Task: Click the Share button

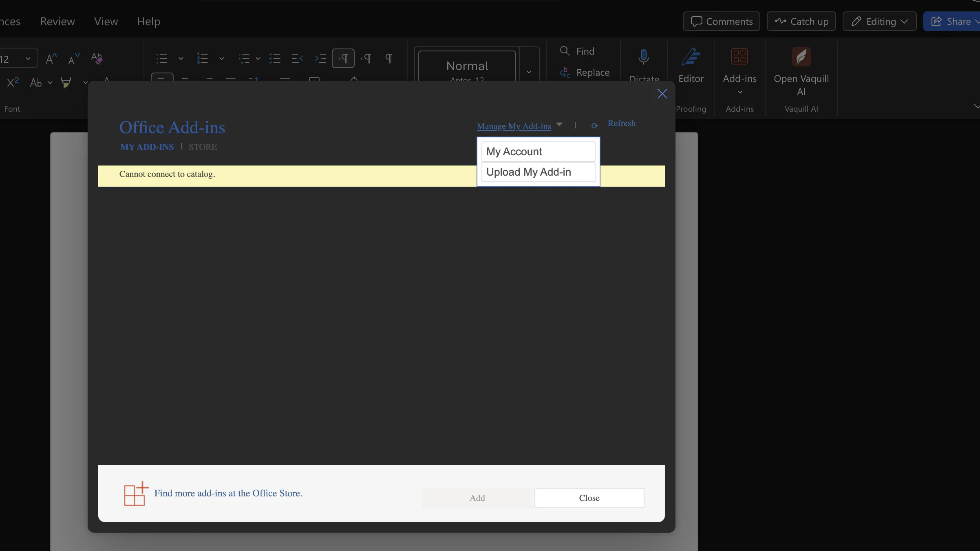Action: 952,21
